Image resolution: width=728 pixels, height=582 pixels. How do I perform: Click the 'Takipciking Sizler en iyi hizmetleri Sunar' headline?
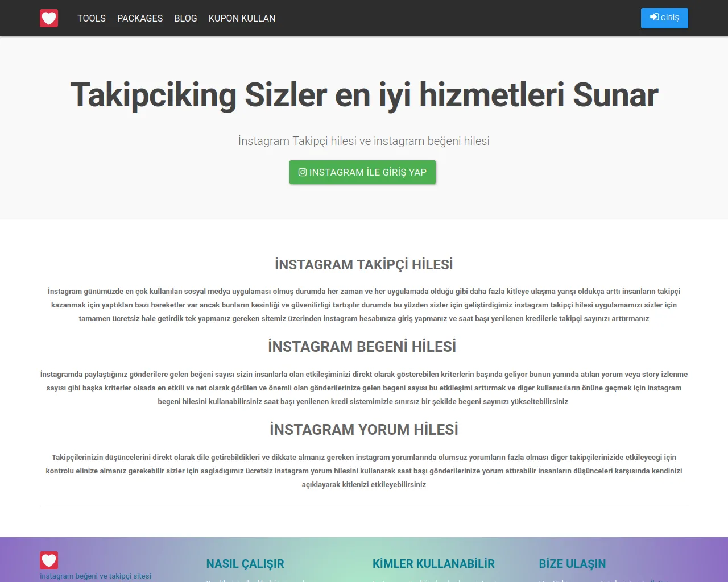pyautogui.click(x=364, y=95)
